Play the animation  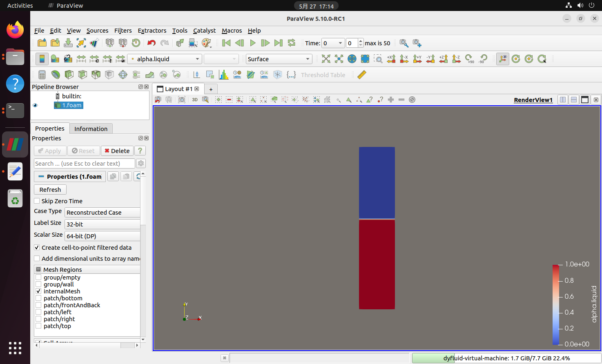pyautogui.click(x=253, y=43)
